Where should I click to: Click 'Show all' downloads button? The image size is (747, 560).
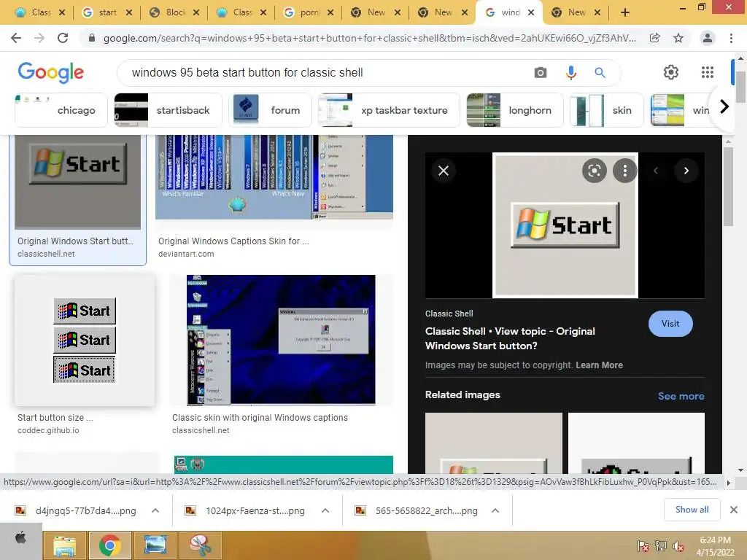[692, 510]
